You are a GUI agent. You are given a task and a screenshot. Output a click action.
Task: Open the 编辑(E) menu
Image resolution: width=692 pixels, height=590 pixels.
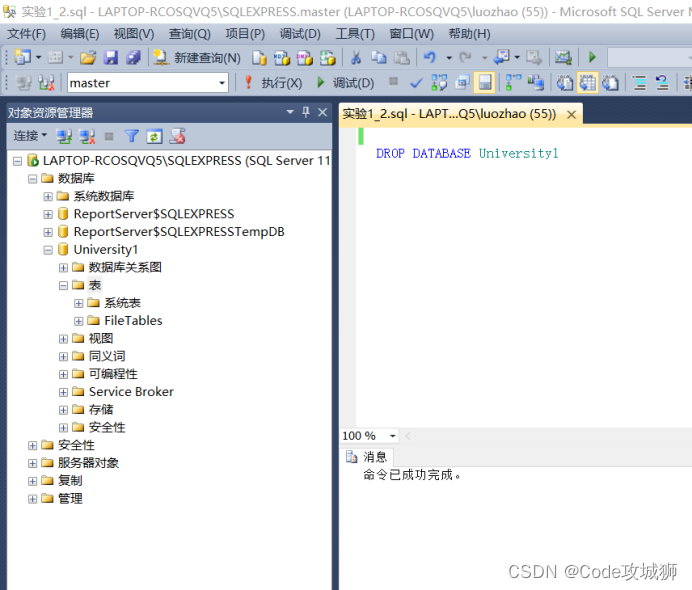click(x=80, y=34)
